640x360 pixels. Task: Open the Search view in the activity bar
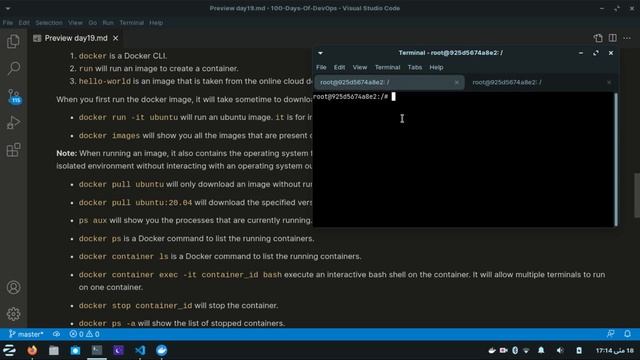tap(13, 68)
